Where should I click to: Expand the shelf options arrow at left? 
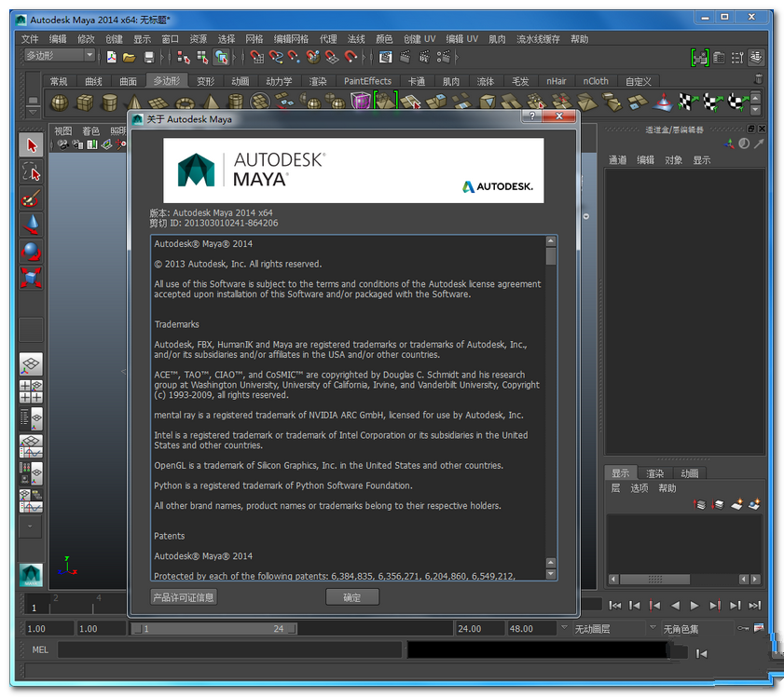tap(33, 112)
